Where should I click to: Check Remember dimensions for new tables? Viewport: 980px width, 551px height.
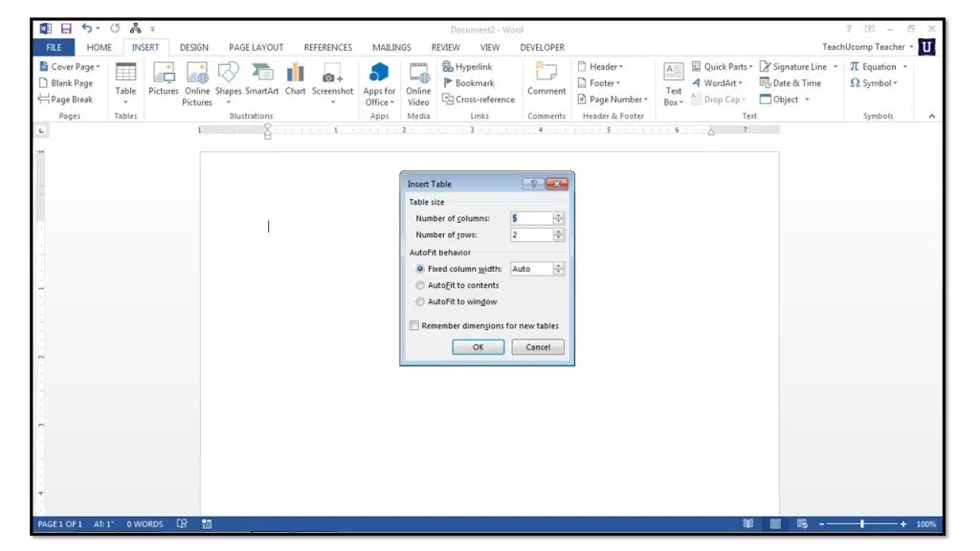[x=414, y=325]
